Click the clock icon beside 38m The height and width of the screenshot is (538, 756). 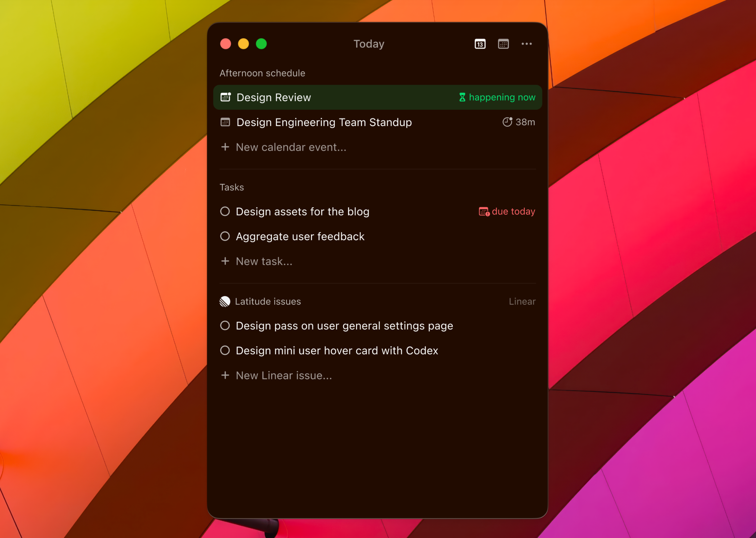point(507,122)
